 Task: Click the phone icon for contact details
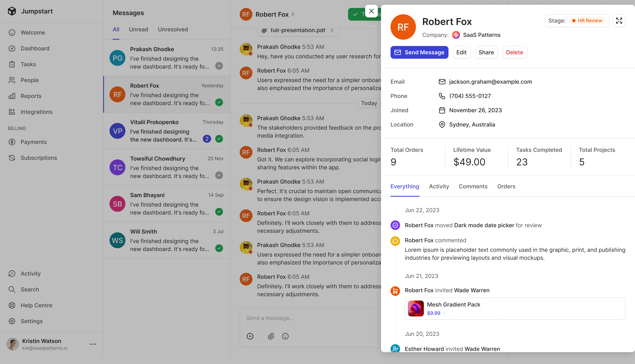point(442,96)
